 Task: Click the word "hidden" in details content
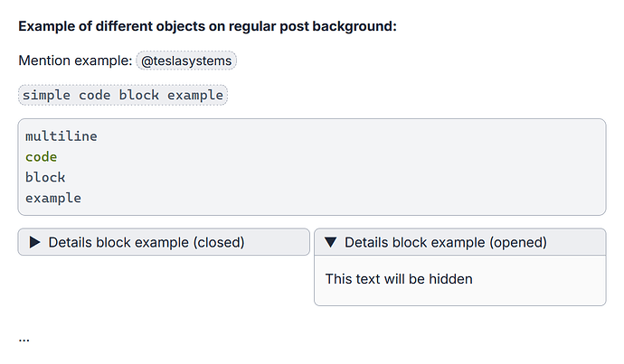(x=449, y=279)
